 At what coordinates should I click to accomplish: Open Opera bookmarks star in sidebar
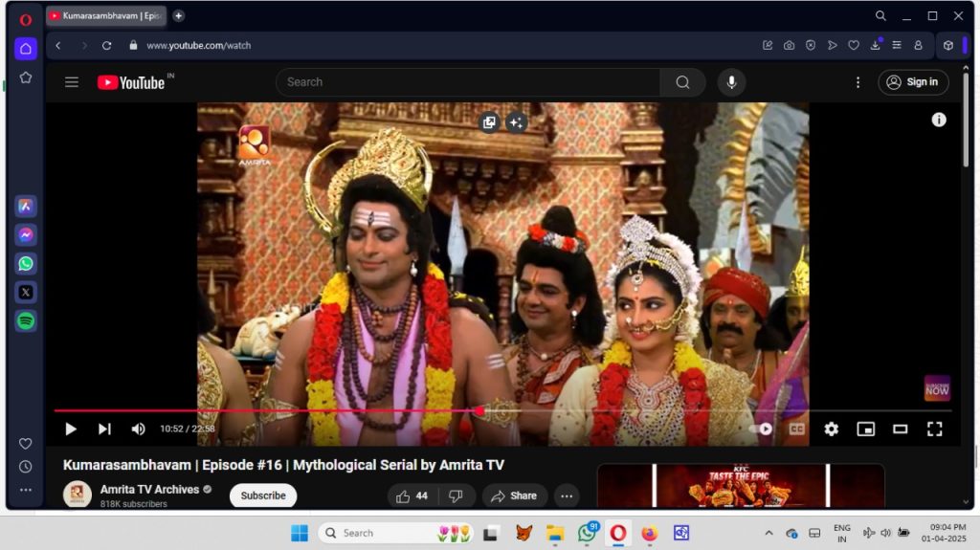pos(26,77)
